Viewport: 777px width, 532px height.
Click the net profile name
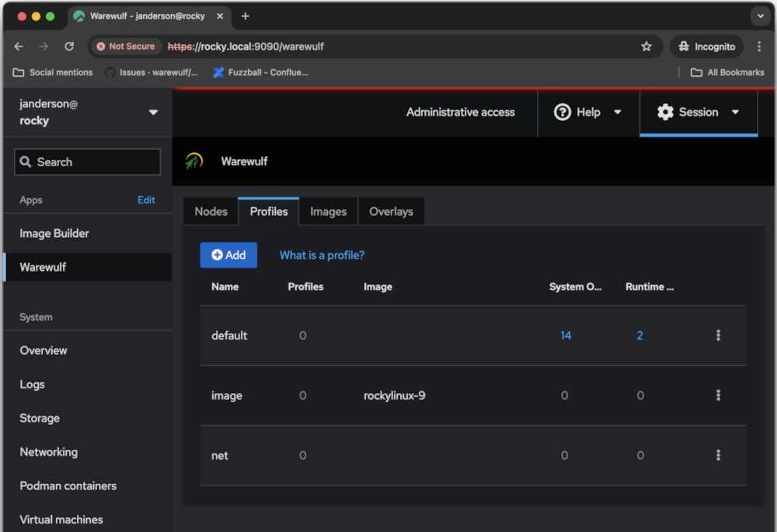point(220,455)
